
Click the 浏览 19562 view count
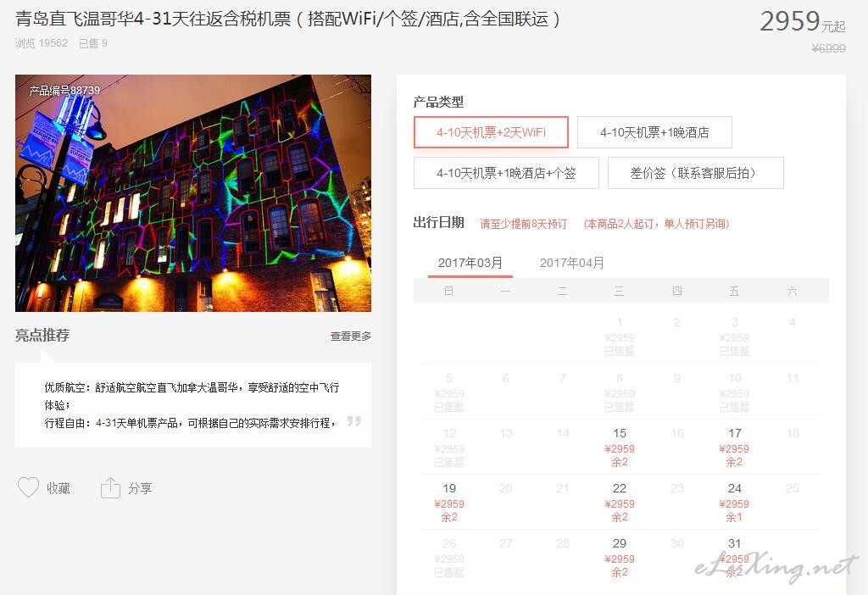(42, 43)
